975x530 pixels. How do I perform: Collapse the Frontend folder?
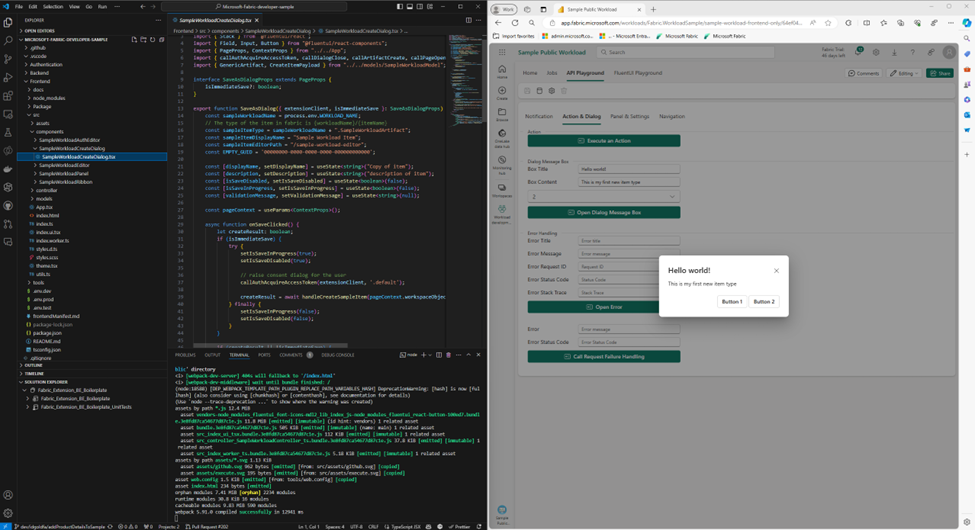(40, 81)
